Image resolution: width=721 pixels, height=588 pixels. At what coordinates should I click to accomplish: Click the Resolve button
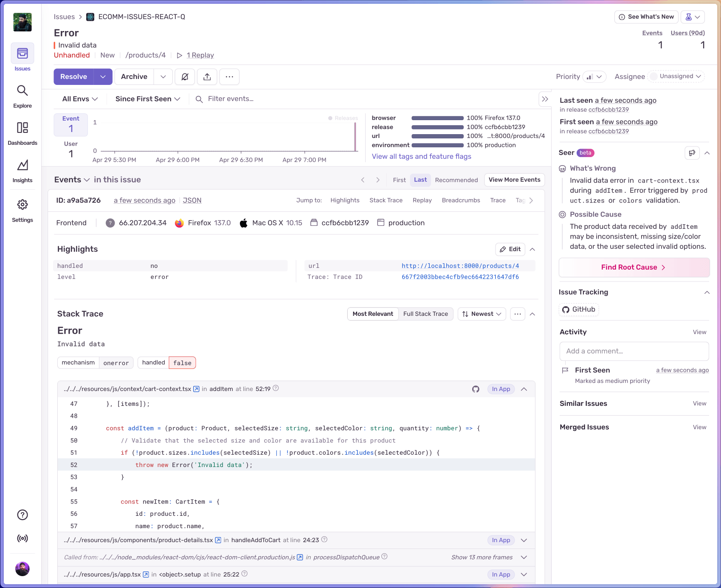tap(74, 77)
